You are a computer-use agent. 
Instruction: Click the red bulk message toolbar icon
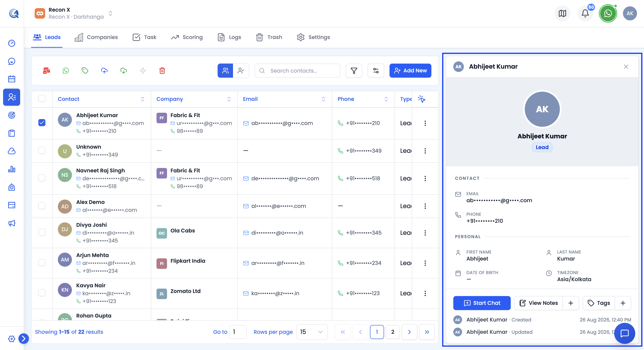pyautogui.click(x=46, y=71)
